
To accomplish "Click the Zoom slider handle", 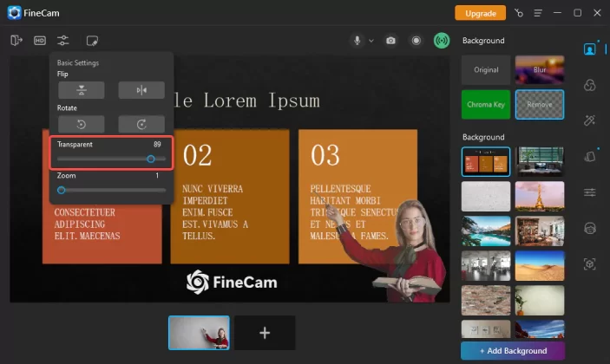I will (61, 190).
